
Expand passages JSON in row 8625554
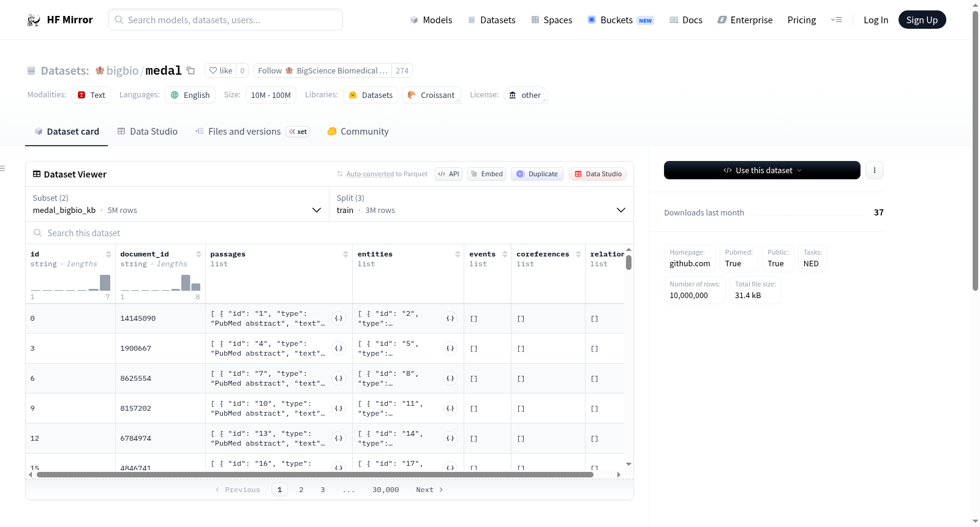(339, 378)
